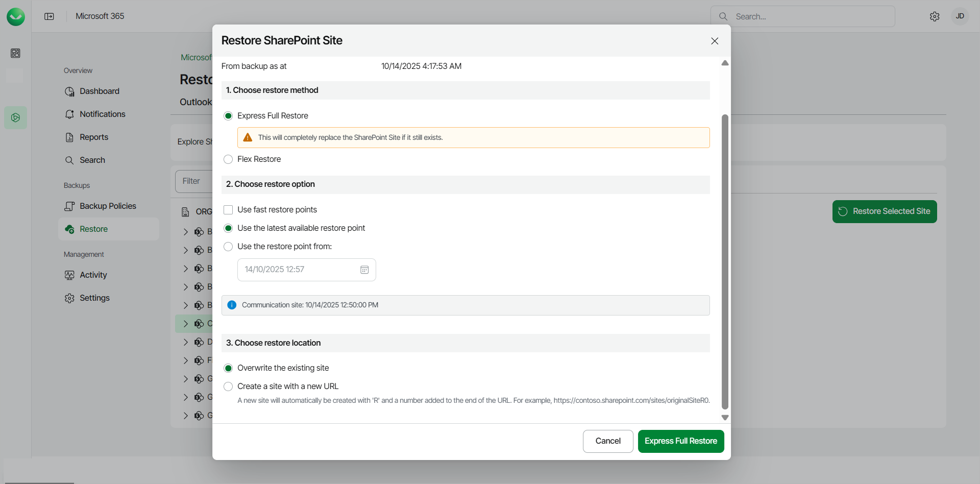Select Flex Restore radio button
Viewport: 980px width, 484px height.
click(228, 159)
